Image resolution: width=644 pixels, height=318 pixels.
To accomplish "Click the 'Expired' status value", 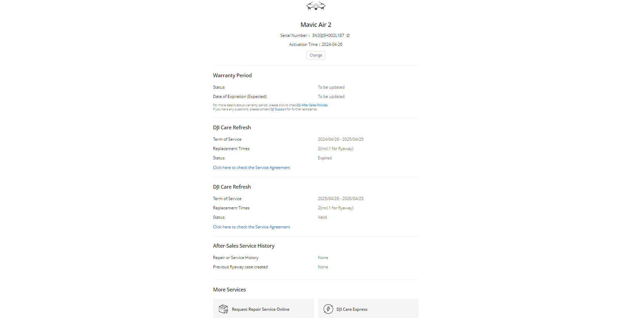I will tap(325, 158).
